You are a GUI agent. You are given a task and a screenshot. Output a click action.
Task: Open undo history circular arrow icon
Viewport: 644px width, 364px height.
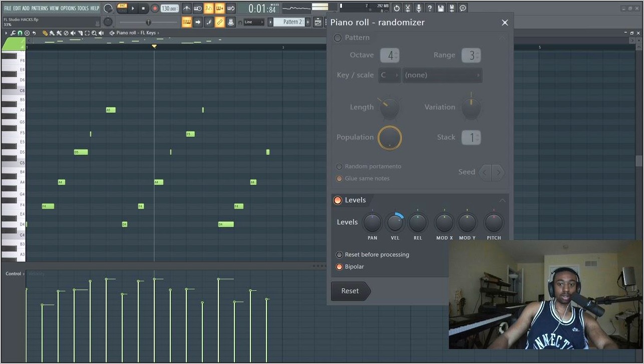pyautogui.click(x=397, y=8)
